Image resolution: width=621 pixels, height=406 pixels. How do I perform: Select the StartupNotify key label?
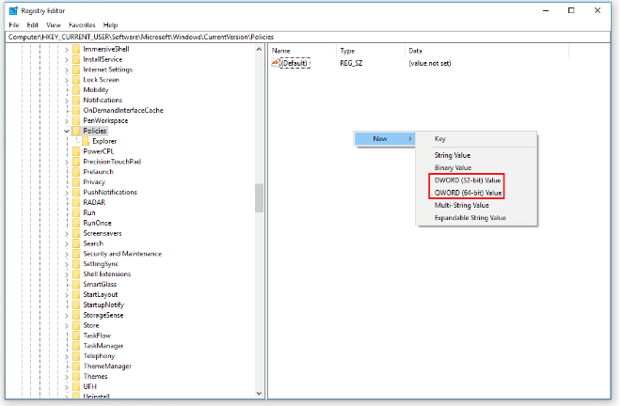click(103, 305)
